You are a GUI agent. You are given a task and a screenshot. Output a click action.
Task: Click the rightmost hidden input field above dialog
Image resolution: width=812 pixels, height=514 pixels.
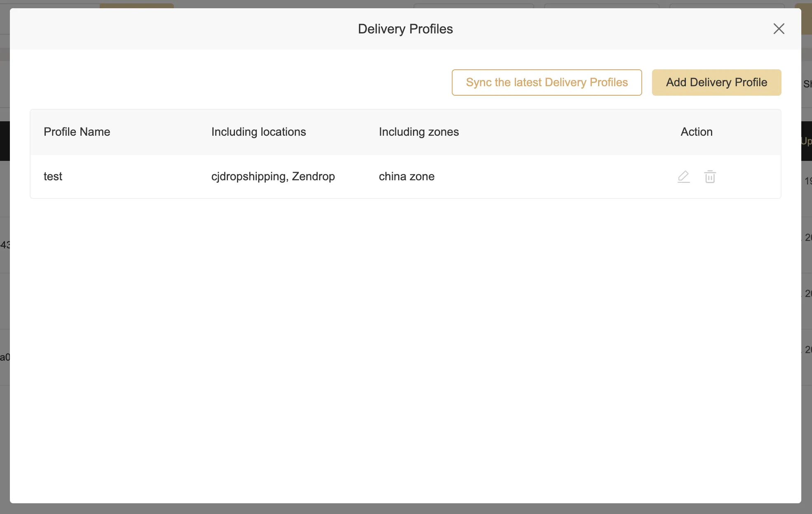click(727, 5)
